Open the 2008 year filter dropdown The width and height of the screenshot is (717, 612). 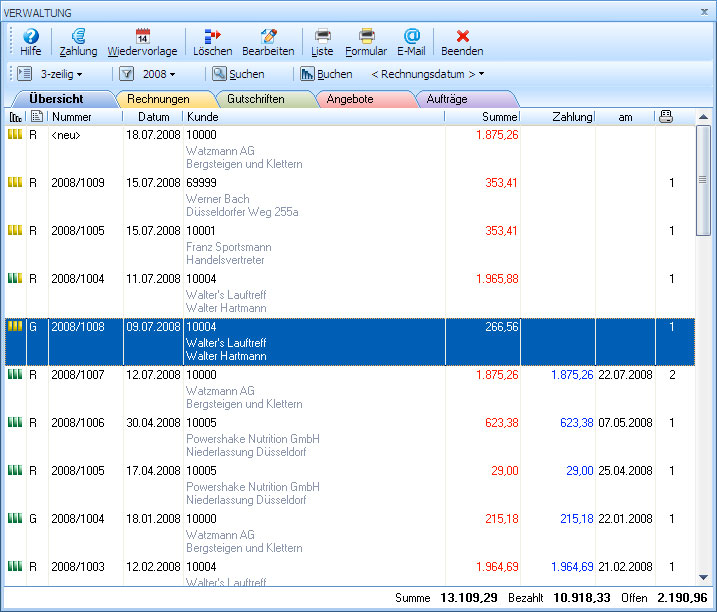point(159,74)
